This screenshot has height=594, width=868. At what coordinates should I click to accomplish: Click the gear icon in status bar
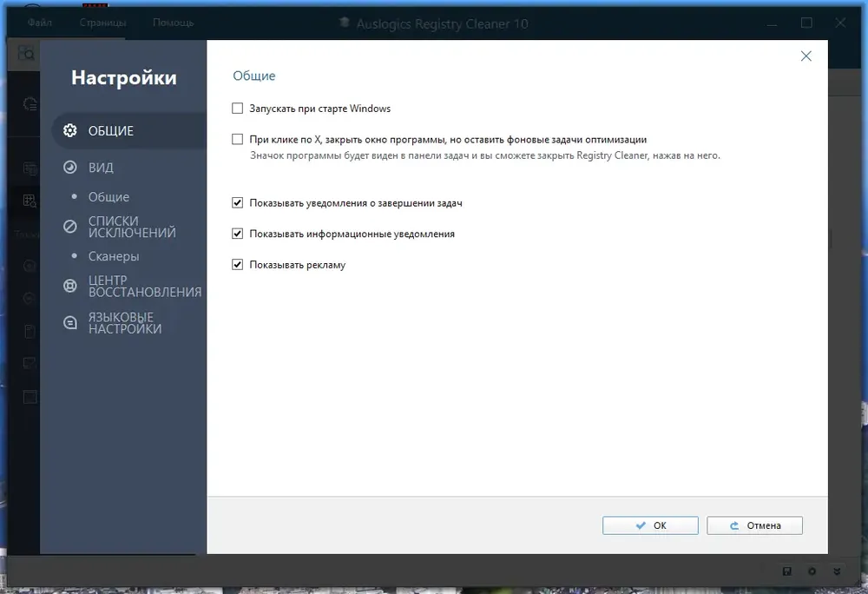pyautogui.click(x=812, y=571)
